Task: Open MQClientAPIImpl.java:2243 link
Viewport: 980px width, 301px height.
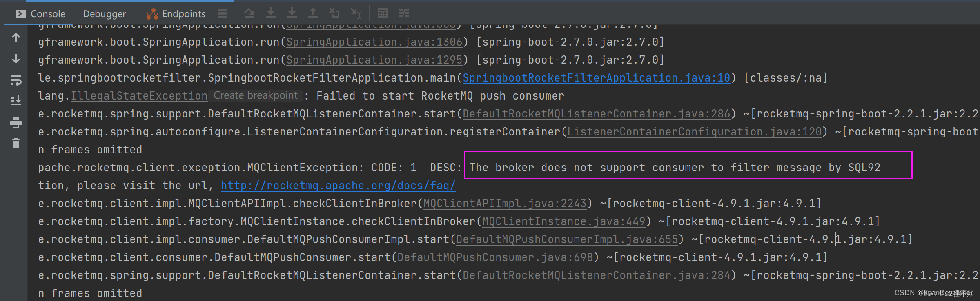Action: [505, 204]
